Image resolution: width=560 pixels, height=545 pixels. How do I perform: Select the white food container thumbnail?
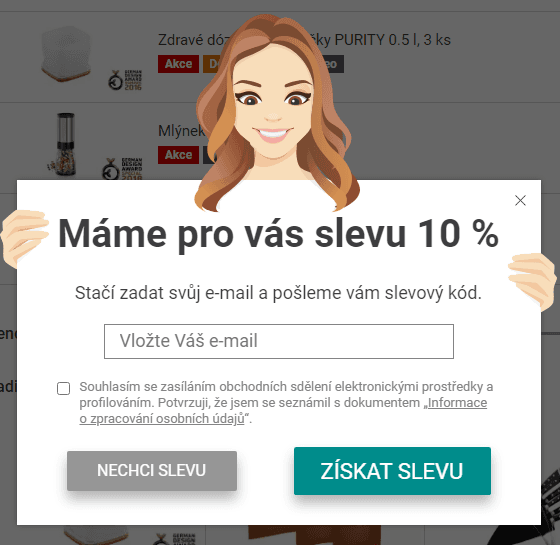66,54
